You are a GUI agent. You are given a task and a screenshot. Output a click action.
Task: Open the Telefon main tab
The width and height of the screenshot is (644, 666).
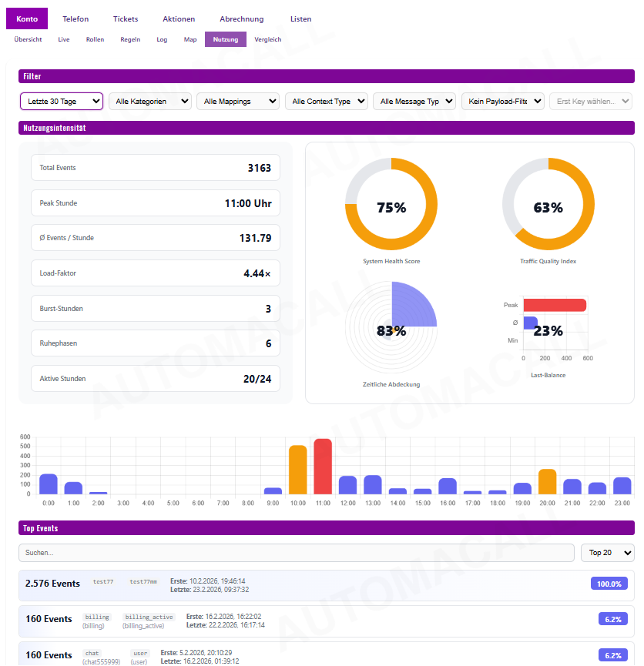click(75, 18)
